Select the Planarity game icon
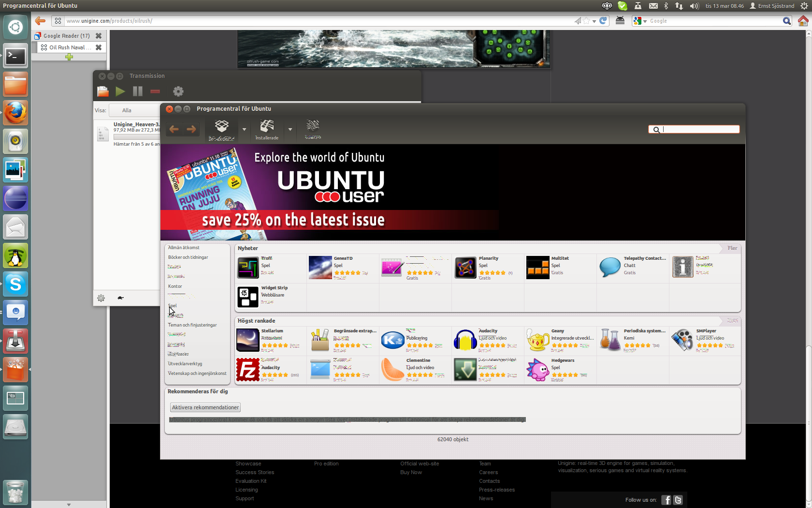 coord(465,268)
